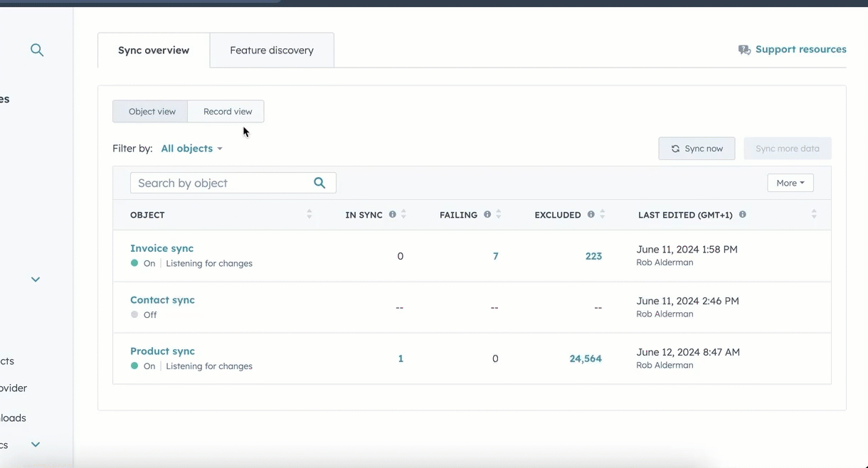Click the info icon next to LAST EDITED
Viewport: 868px width, 468px height.
click(742, 214)
